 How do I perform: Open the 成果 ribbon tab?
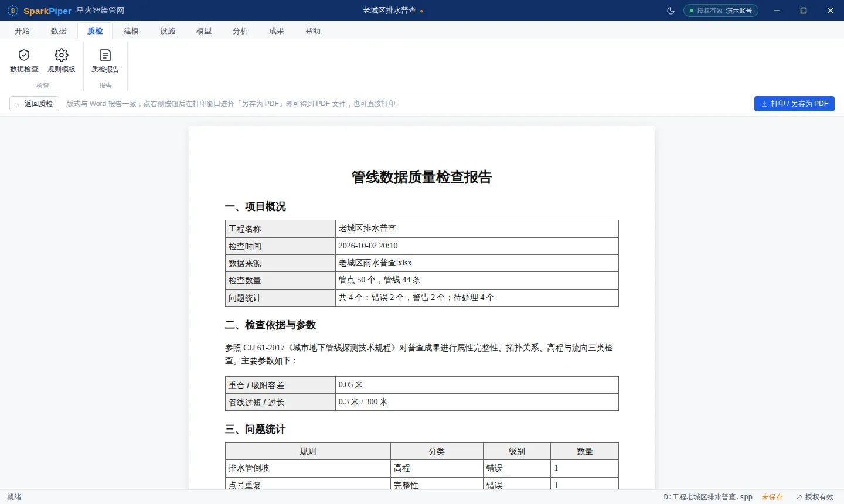(x=277, y=31)
